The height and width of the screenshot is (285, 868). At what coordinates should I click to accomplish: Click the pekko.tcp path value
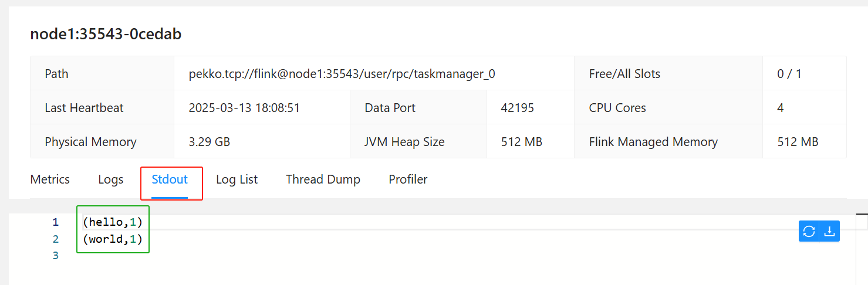(342, 74)
